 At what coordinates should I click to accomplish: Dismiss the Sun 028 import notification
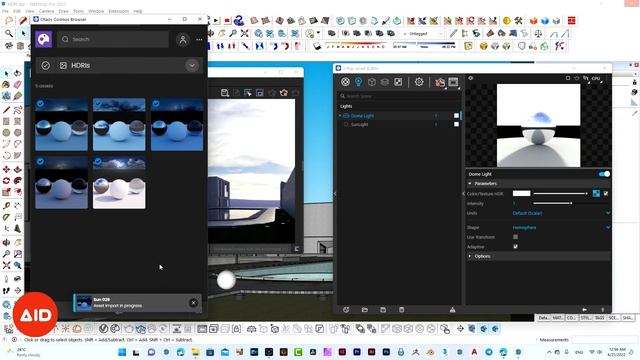pyautogui.click(x=193, y=303)
